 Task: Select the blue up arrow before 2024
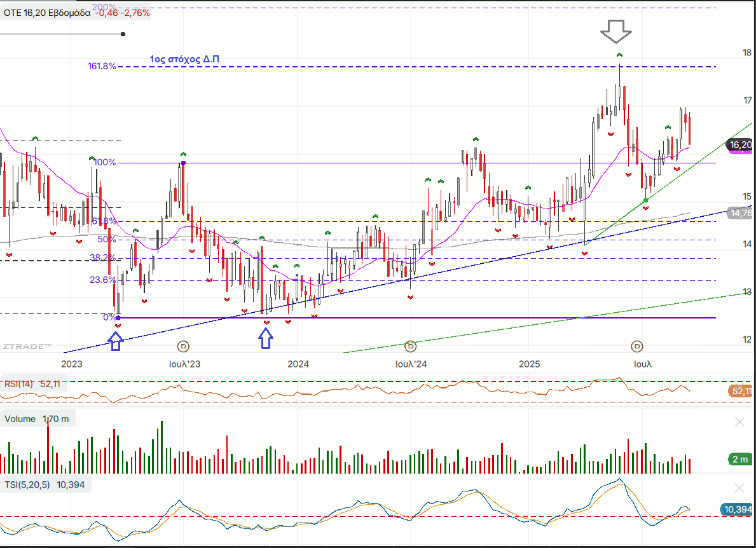[266, 339]
